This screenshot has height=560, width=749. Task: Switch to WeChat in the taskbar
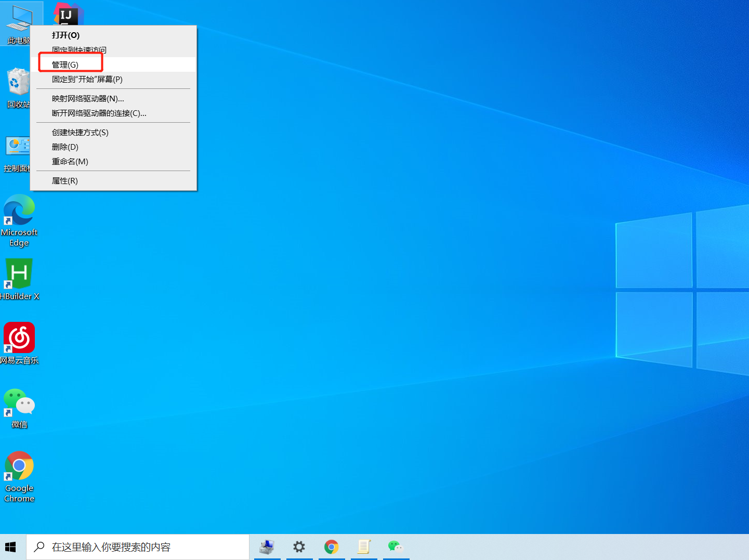[396, 547]
